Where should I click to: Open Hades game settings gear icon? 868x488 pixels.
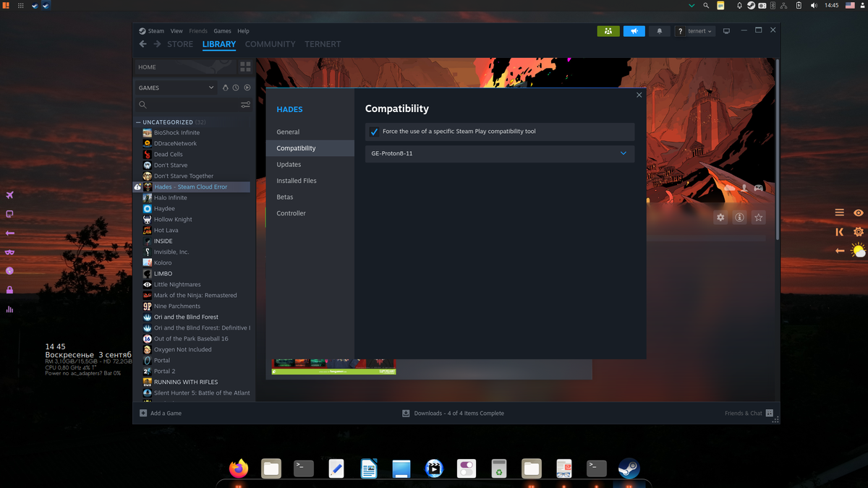pyautogui.click(x=720, y=217)
